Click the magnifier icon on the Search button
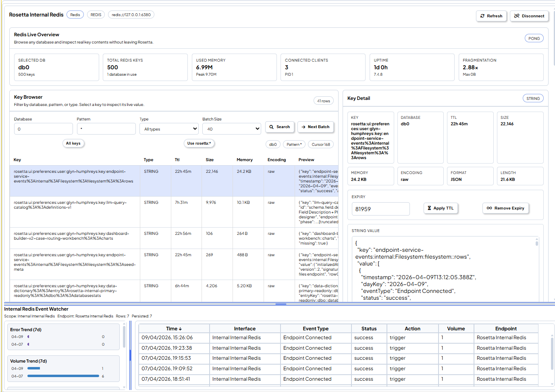Image resolution: width=555 pixels, height=392 pixels. [271, 127]
